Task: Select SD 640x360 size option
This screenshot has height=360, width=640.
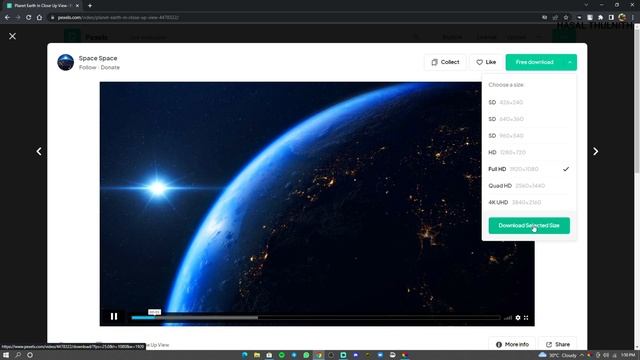Action: click(x=529, y=119)
